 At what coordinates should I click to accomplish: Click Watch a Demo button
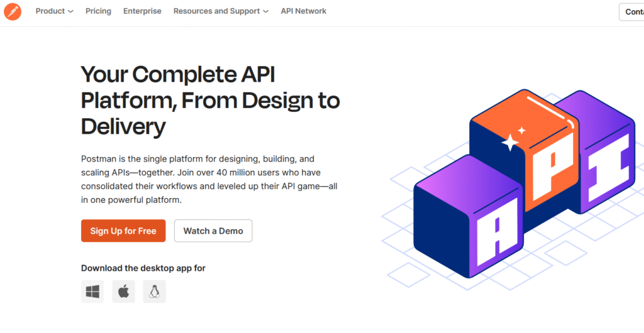pyautogui.click(x=213, y=231)
